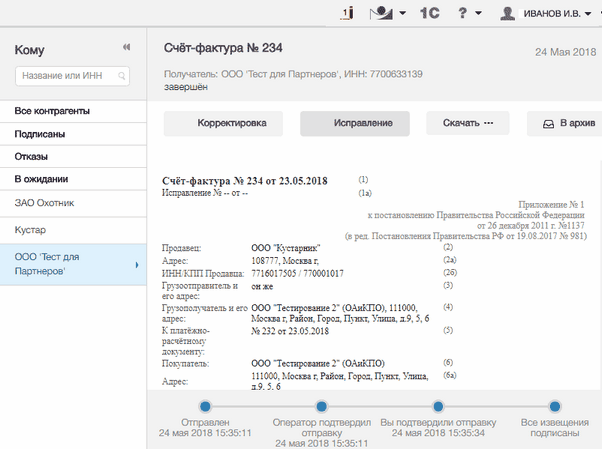This screenshot has height=449, width=602.
Task: Click the search magnifier icon
Action: [x=122, y=76]
